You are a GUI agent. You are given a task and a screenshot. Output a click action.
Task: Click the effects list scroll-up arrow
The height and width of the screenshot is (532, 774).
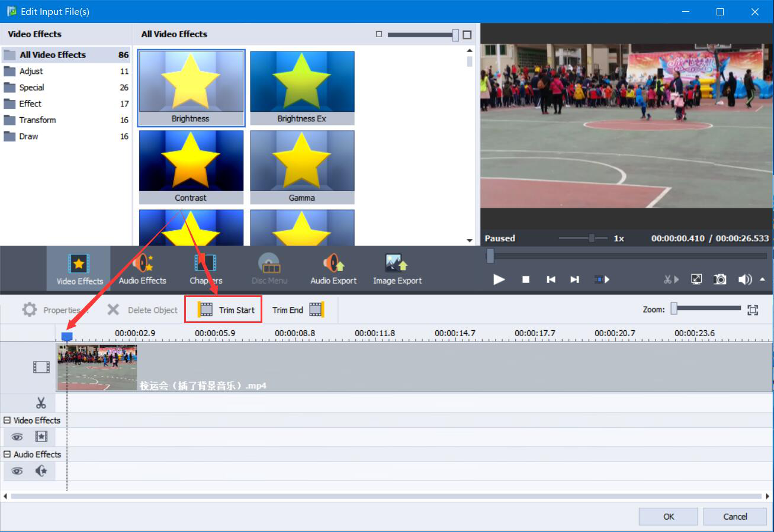tap(470, 51)
